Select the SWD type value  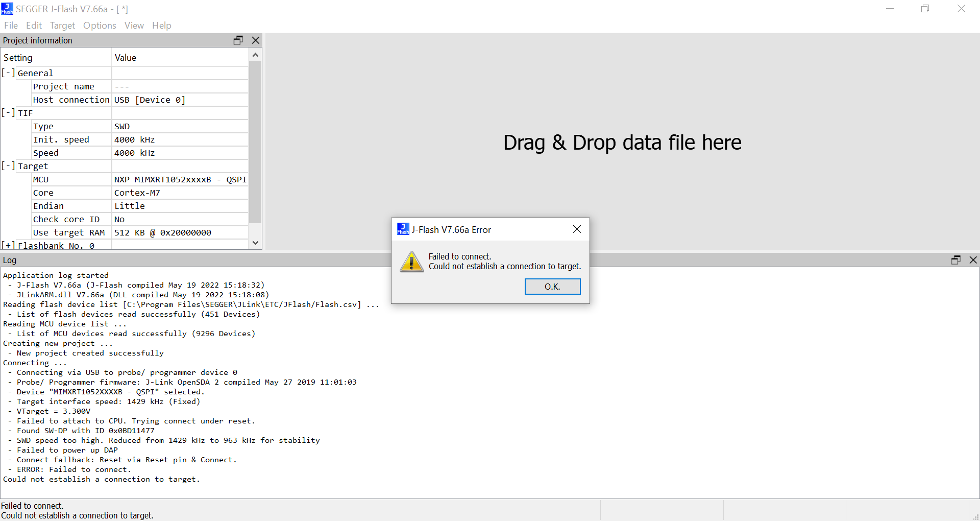(180, 126)
